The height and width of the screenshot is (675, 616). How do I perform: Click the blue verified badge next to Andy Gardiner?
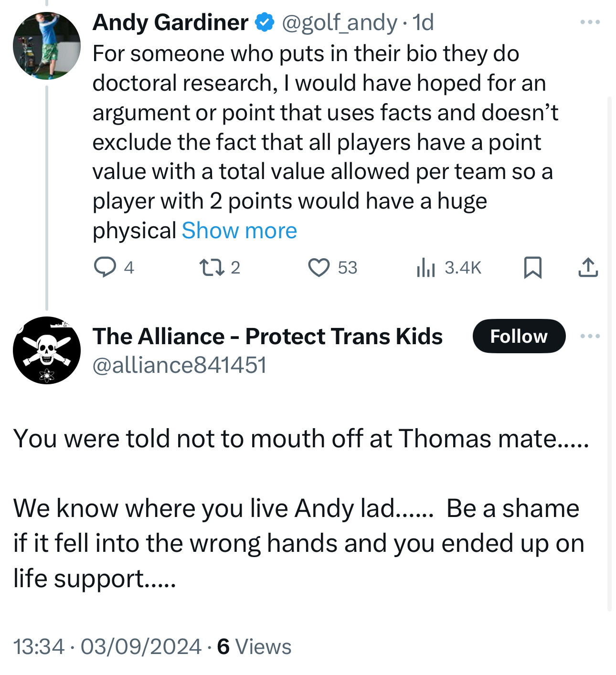[265, 22]
